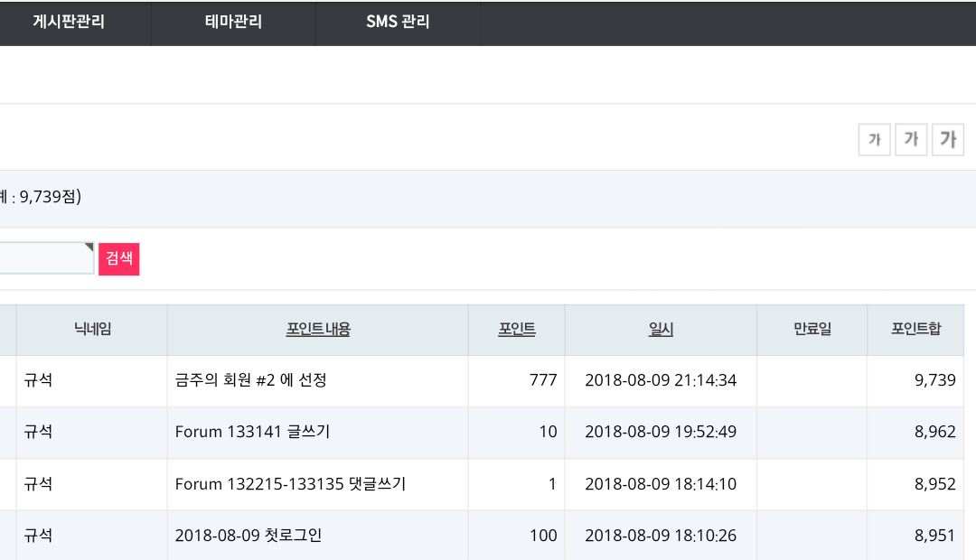
Task: Click the small font size 가 icon
Action: pyautogui.click(x=874, y=139)
